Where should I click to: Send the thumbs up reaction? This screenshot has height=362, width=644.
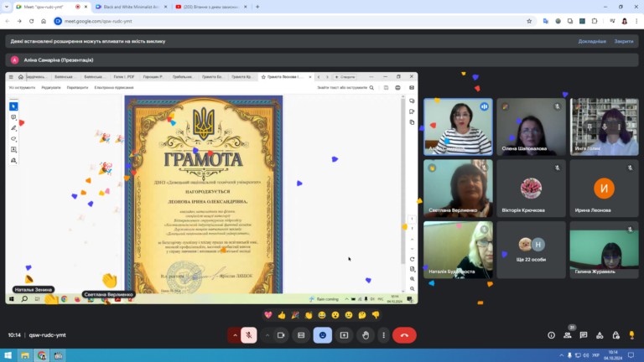(282, 315)
